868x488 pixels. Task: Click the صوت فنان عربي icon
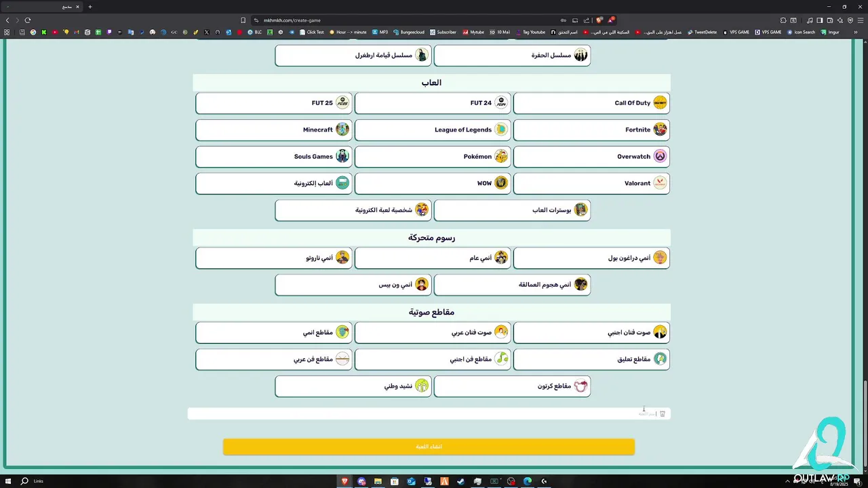[501, 332]
